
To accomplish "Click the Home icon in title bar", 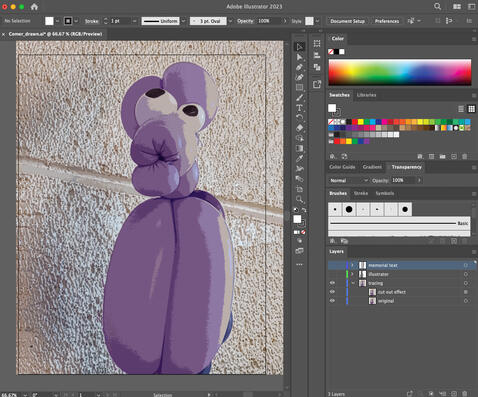I will (x=34, y=6).
